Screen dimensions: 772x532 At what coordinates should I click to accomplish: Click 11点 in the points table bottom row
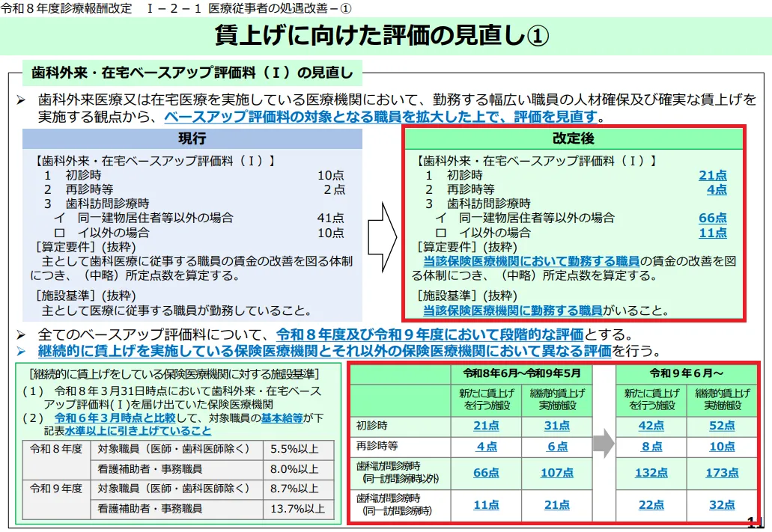pyautogui.click(x=487, y=505)
